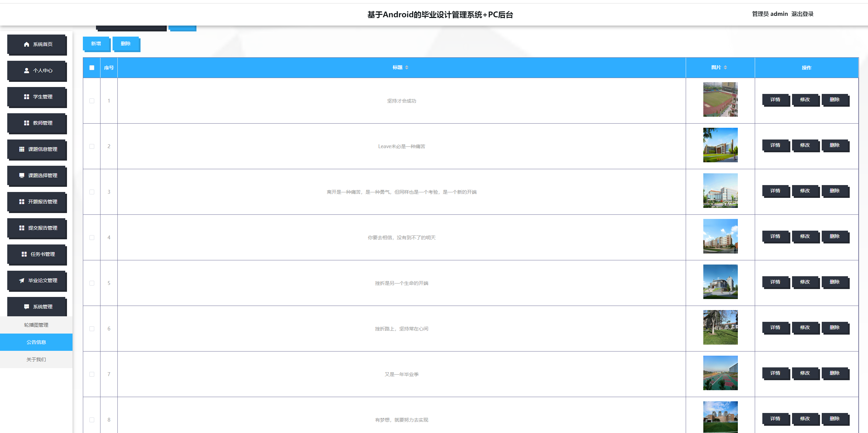Open the 关于我们 menu entry
This screenshot has width=868, height=433.
[x=36, y=359]
